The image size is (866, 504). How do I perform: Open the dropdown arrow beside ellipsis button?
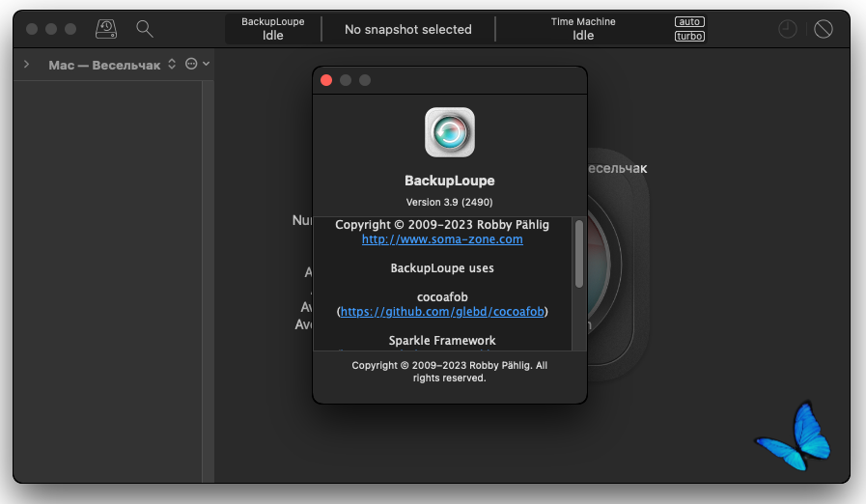point(206,64)
